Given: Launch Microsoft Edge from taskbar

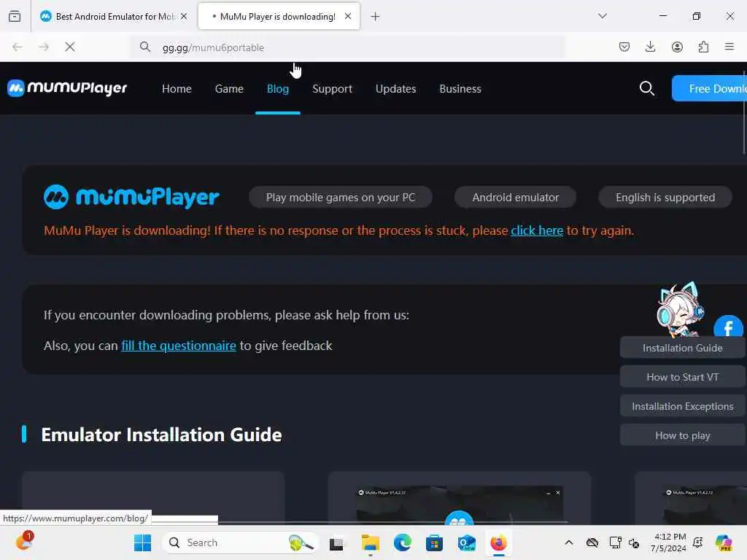Looking at the screenshot, I should pyautogui.click(x=402, y=542).
